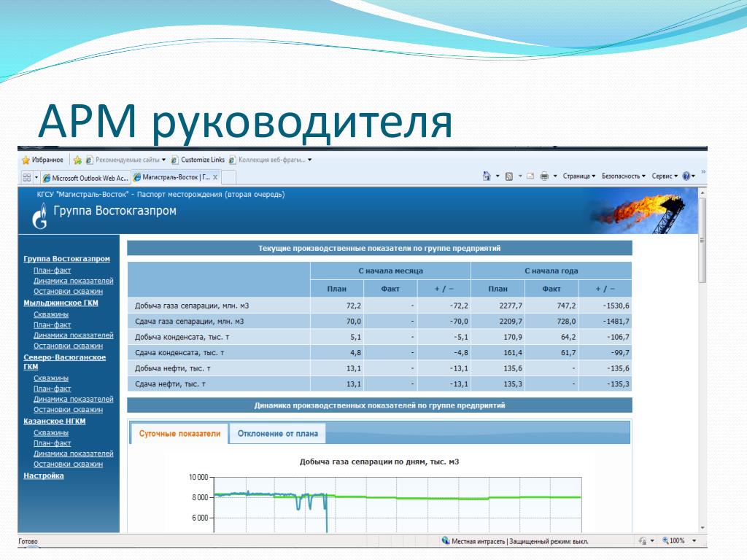Open Скважины under Северо-Васюганское ГКМ
This screenshot has width=747, height=560.
coord(51,378)
